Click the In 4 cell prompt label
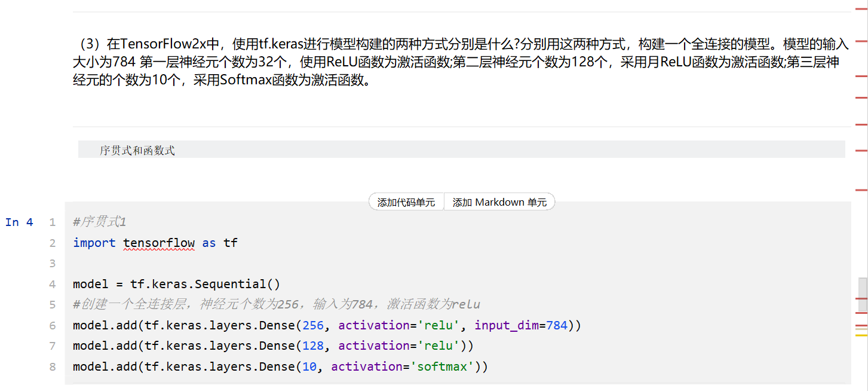The width and height of the screenshot is (868, 391). click(x=19, y=222)
